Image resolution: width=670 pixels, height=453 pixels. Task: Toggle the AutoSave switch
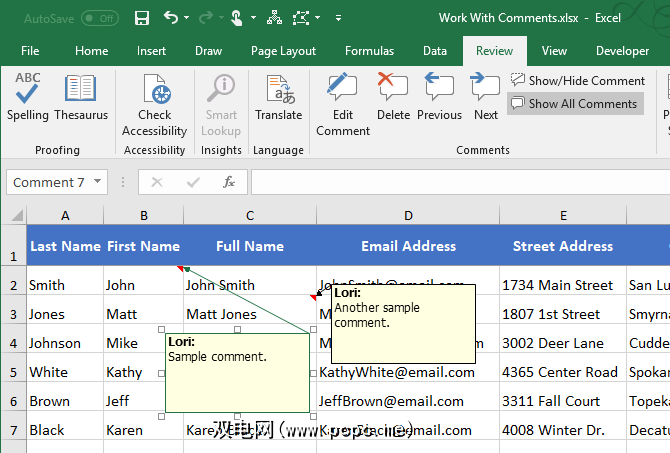pos(99,18)
